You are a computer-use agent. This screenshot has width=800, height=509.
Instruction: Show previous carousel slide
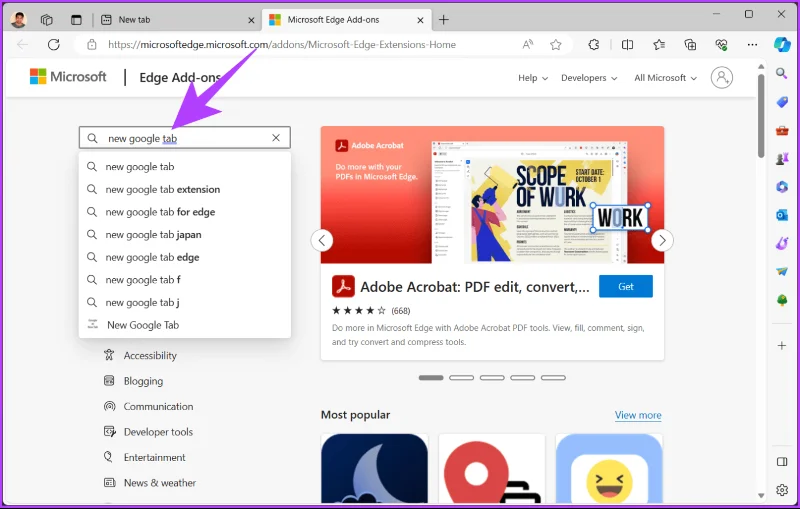tap(322, 240)
